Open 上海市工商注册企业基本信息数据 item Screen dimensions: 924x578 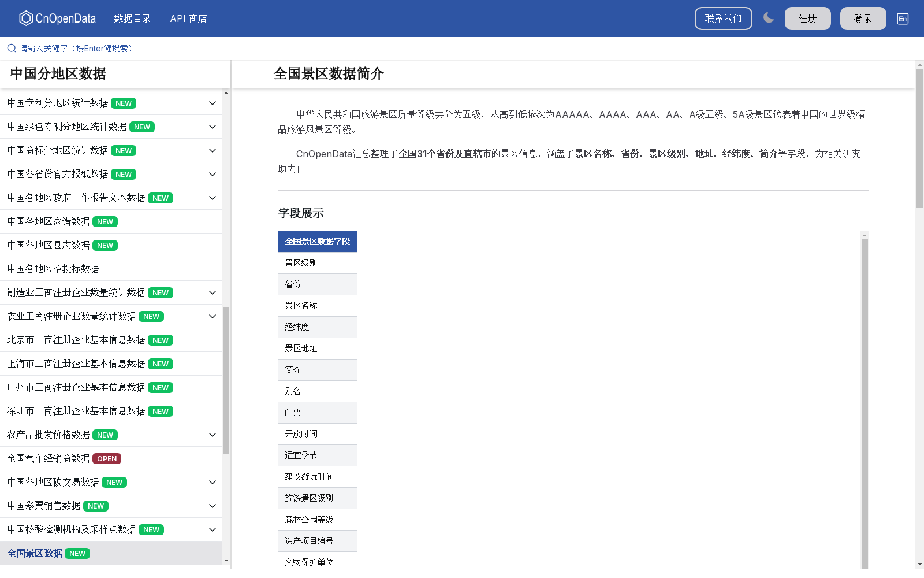(x=111, y=364)
